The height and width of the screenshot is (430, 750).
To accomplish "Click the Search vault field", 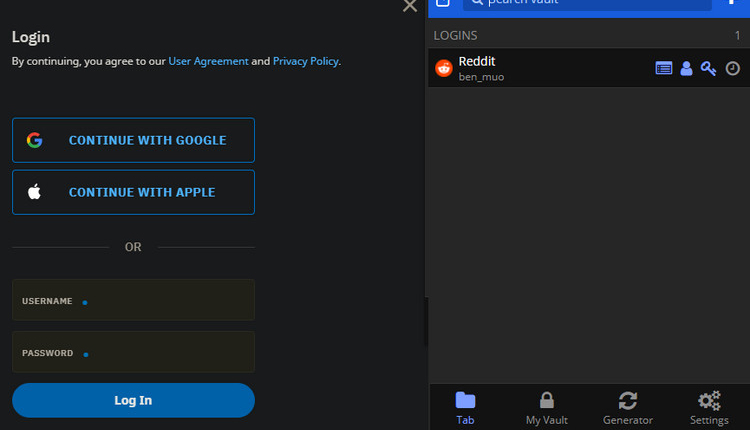I will point(586,4).
